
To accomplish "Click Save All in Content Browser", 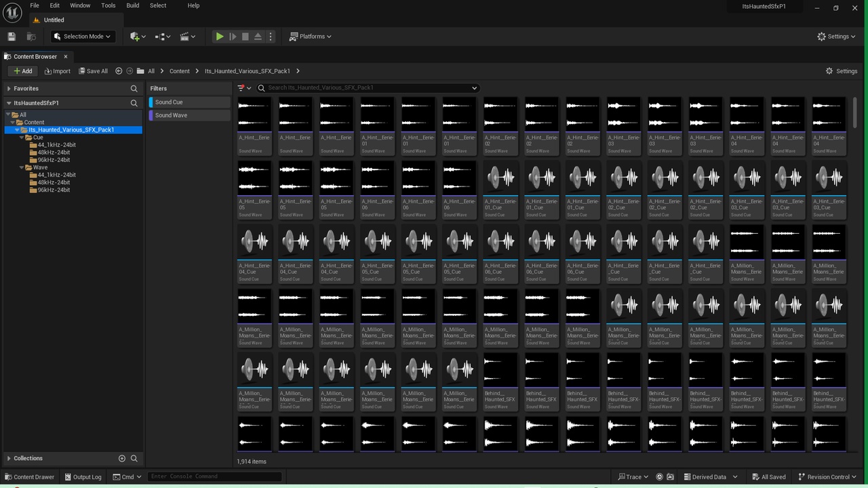I will (x=93, y=71).
